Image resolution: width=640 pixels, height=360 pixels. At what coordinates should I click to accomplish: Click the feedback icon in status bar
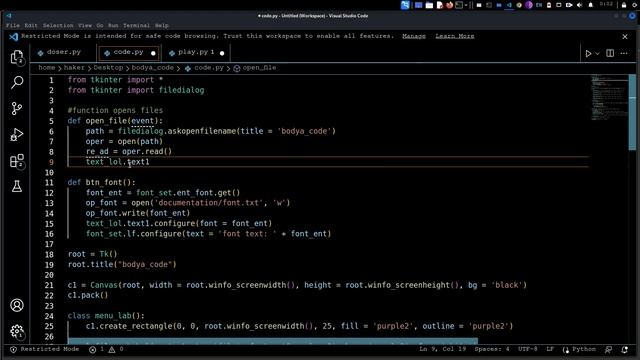(x=609, y=349)
